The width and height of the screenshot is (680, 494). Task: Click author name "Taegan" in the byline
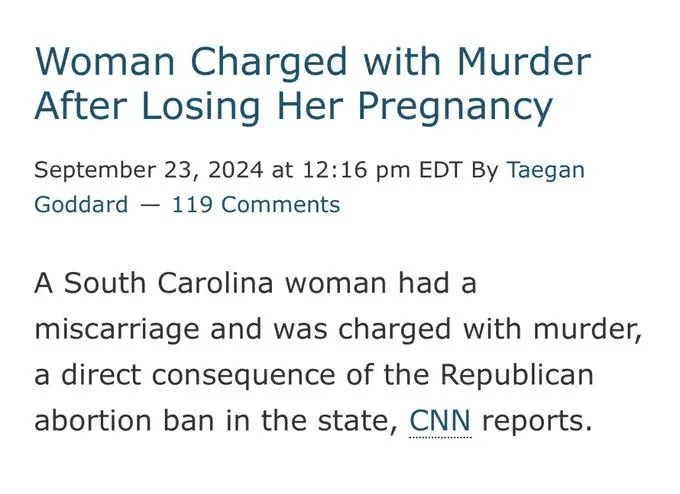click(x=546, y=169)
